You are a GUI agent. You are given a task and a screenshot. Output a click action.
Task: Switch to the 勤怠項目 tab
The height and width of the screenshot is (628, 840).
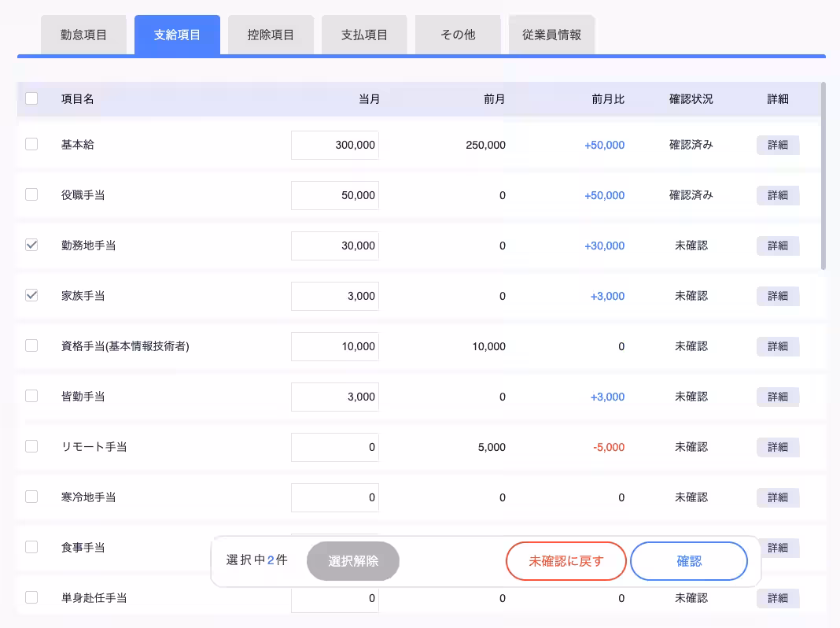[x=83, y=35]
